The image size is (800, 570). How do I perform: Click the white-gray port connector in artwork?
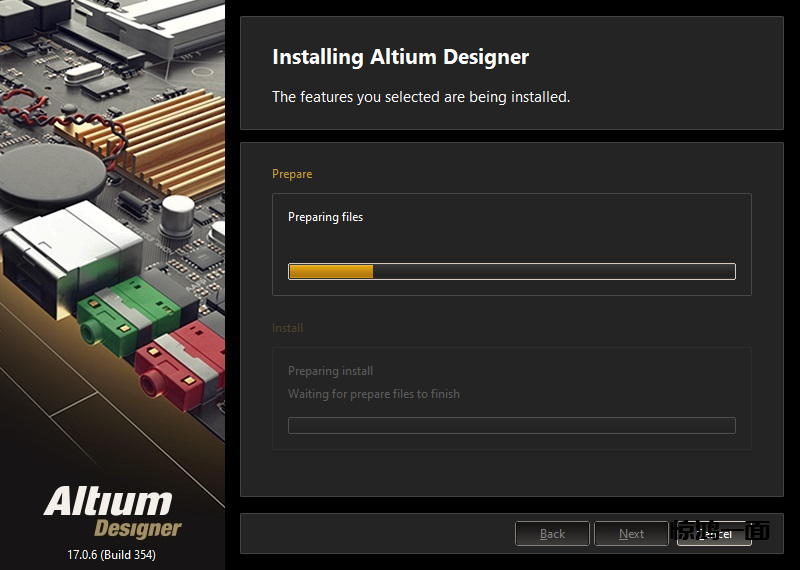click(65, 250)
